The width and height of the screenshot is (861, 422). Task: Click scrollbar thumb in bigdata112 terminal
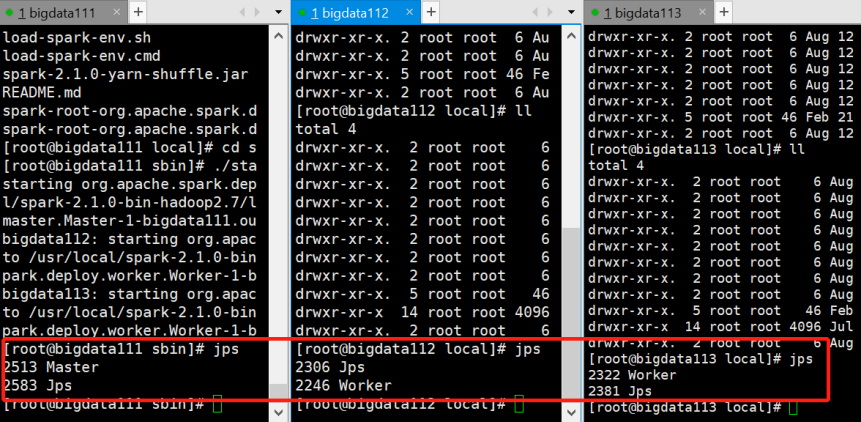(572, 316)
